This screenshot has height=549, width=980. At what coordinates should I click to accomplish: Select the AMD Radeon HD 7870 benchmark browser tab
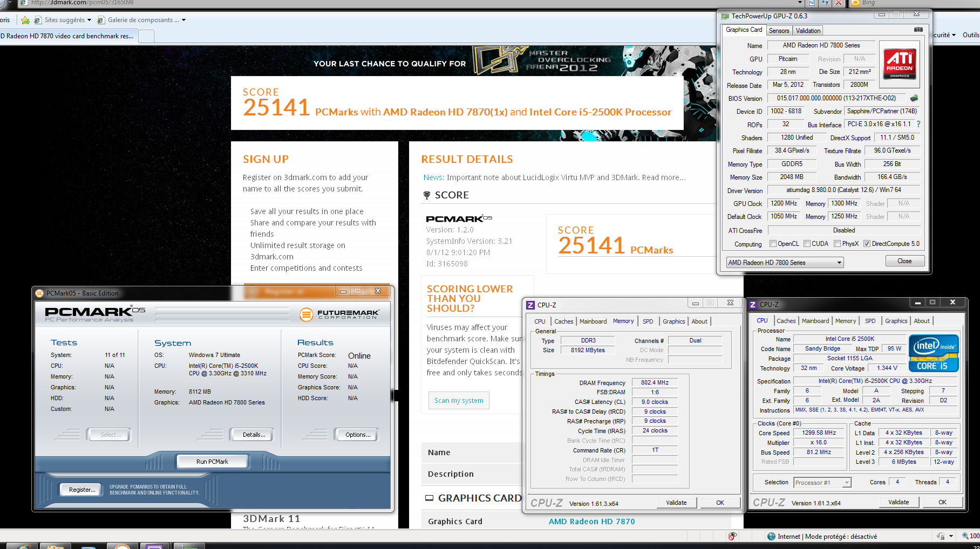tap(68, 36)
